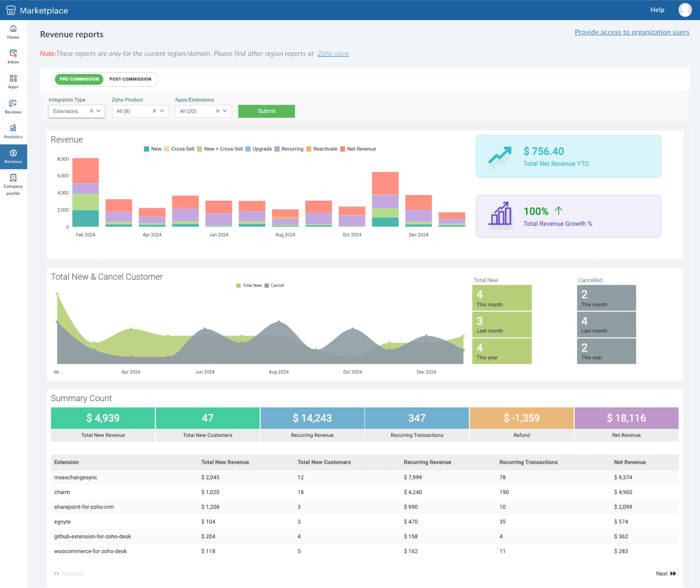700x588 pixels.
Task: Select the egnyte extension row
Action: click(x=365, y=522)
